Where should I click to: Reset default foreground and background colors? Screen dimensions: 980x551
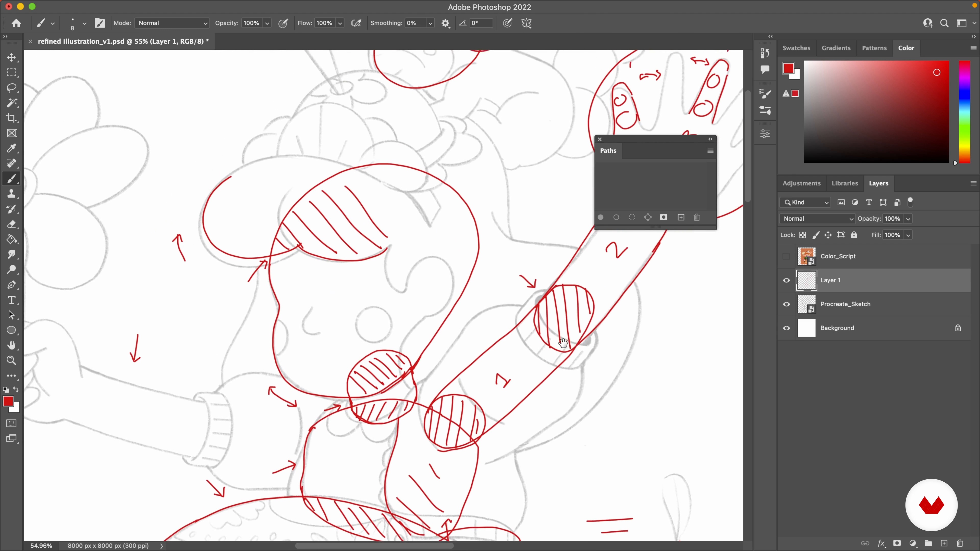point(6,390)
